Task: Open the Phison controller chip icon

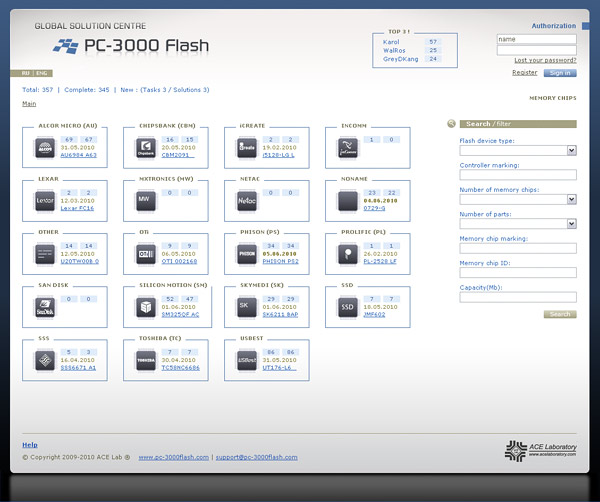Action: (247, 253)
